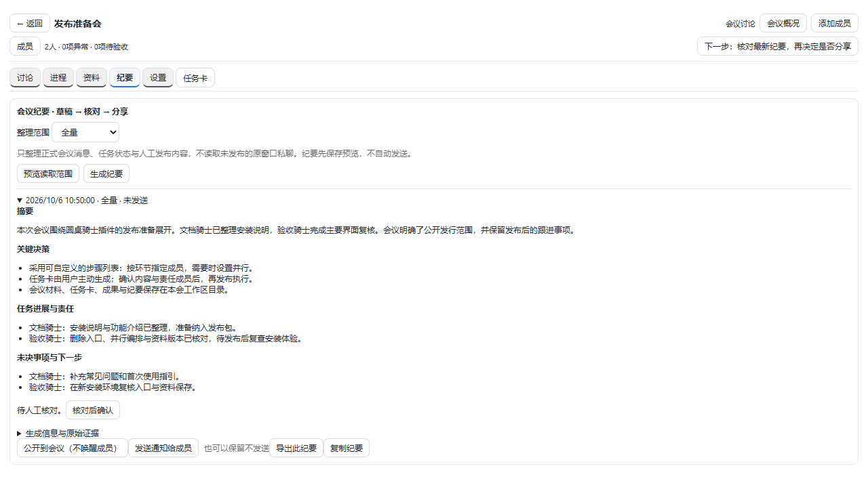Screen dimensions: 868x481
Task: Click bullet 文档骑士：安装说明与功能介绍已整理
Action: point(133,328)
